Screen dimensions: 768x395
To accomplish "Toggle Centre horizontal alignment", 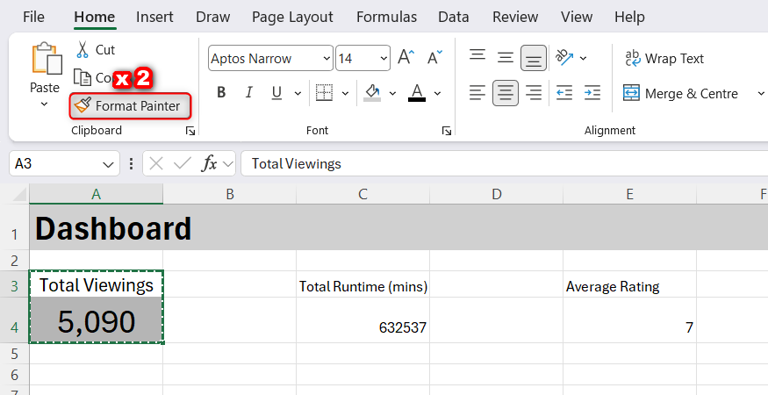I will click(x=505, y=93).
